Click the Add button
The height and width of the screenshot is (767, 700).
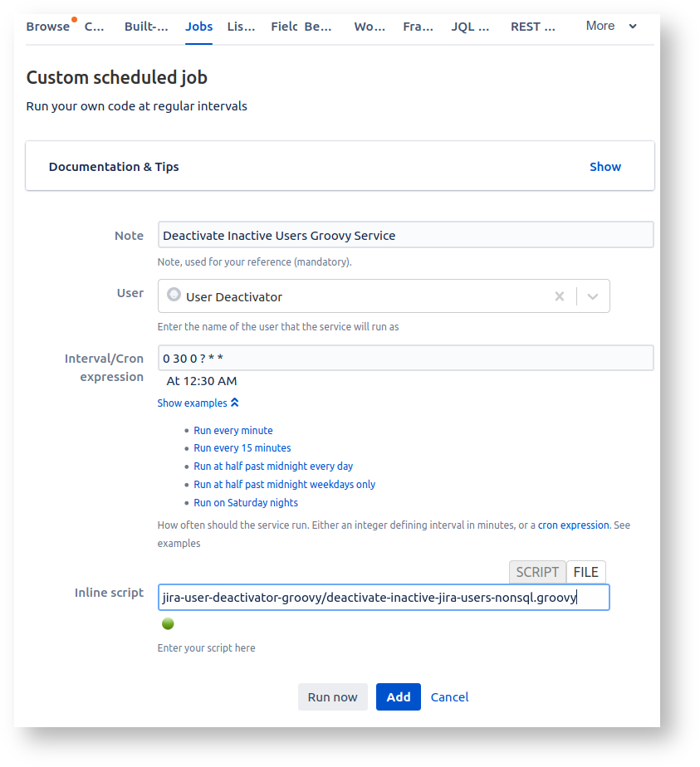tap(398, 697)
